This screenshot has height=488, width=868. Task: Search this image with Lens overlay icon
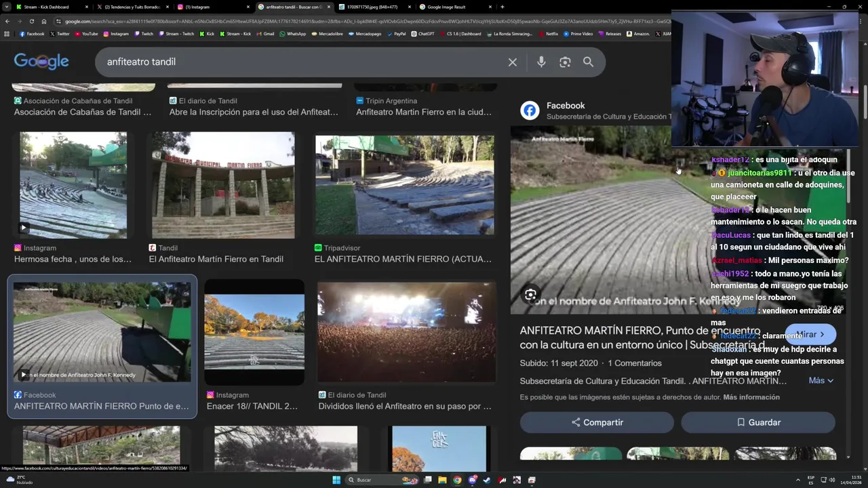[x=530, y=295]
